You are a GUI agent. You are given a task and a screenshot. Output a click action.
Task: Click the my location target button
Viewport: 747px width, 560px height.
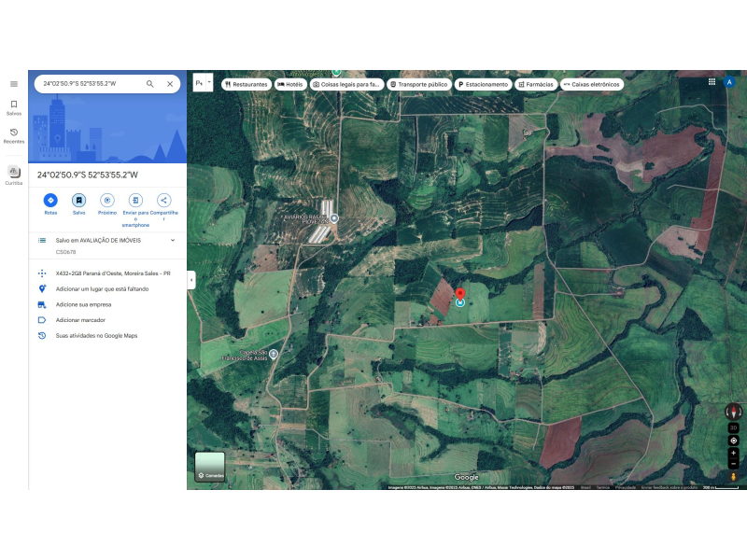pyautogui.click(x=734, y=441)
